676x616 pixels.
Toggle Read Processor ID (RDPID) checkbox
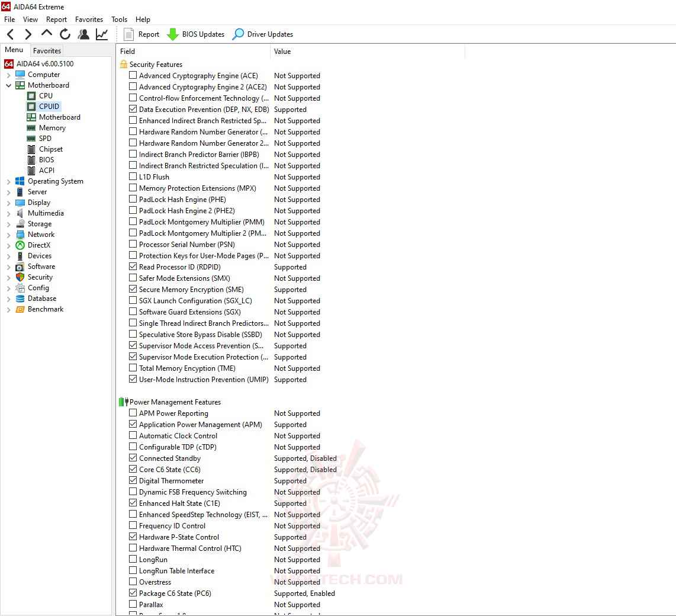click(133, 267)
